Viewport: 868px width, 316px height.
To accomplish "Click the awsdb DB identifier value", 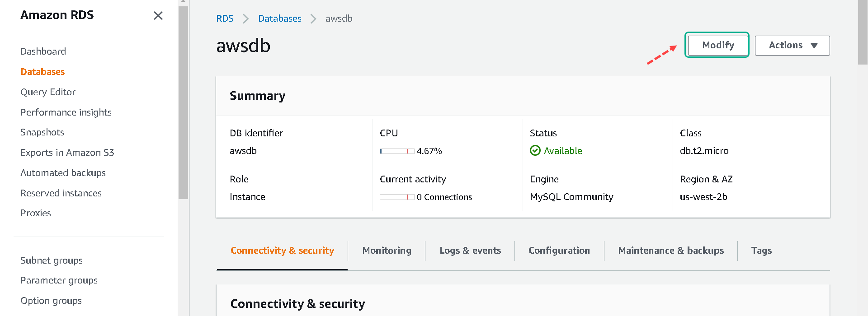I will (x=243, y=151).
